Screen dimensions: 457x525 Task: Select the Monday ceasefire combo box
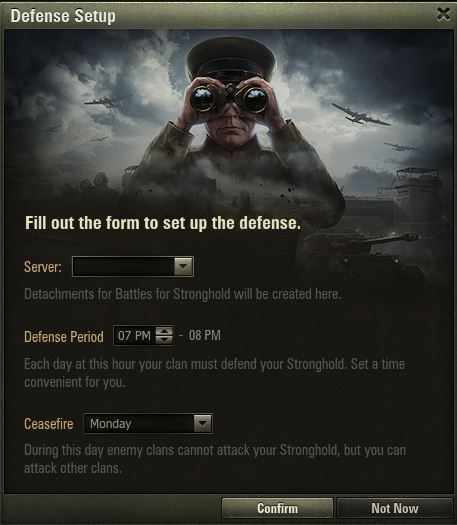pos(148,424)
